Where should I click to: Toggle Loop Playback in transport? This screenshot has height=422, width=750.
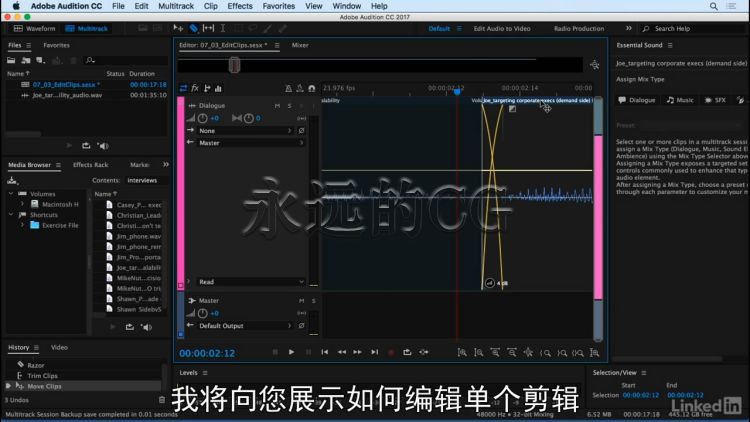[407, 352]
